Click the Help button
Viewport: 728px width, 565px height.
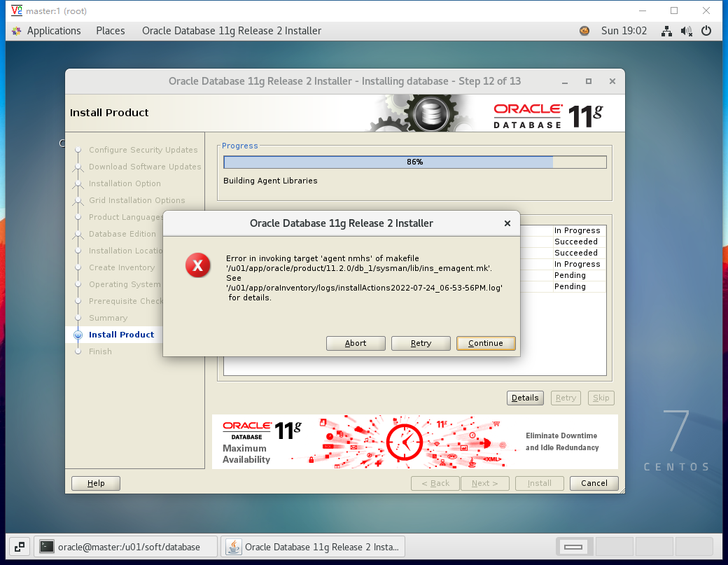(96, 483)
